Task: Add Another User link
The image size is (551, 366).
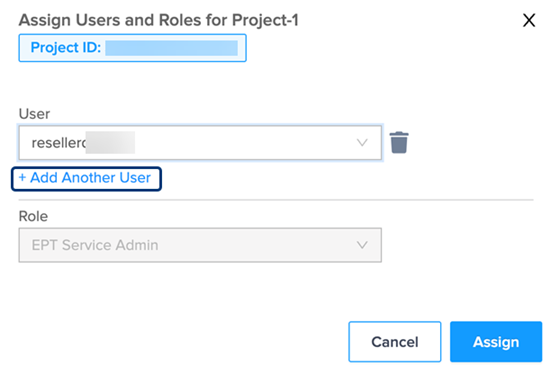Action: 86,178
